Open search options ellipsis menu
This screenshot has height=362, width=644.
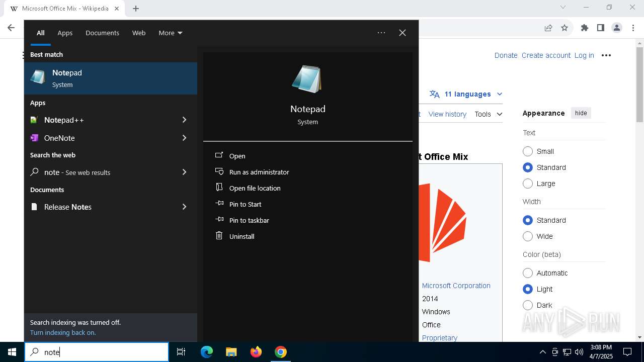point(381,33)
